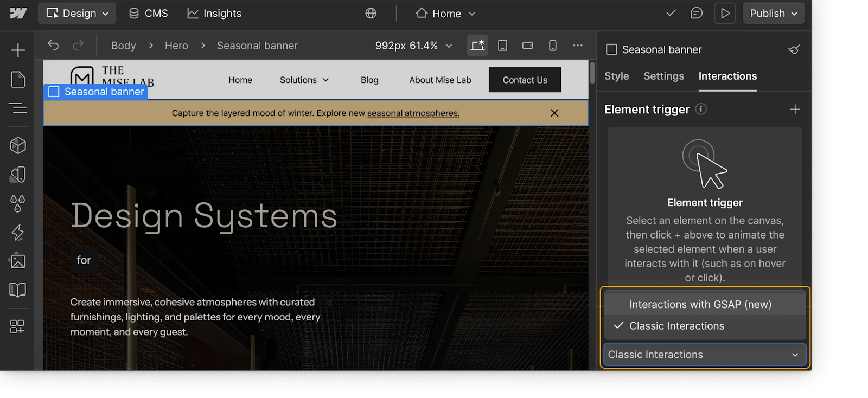
Task: Select the base desktop breakpoint icon
Action: [x=477, y=46]
